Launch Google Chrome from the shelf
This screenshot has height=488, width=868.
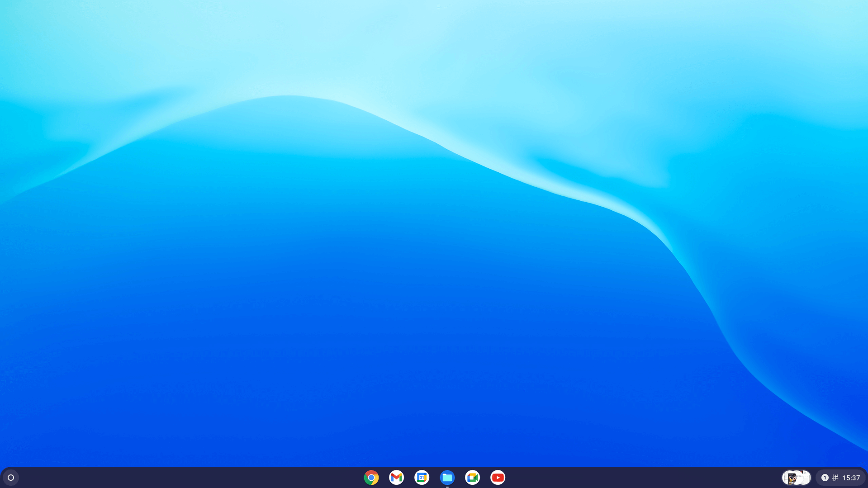click(x=371, y=478)
